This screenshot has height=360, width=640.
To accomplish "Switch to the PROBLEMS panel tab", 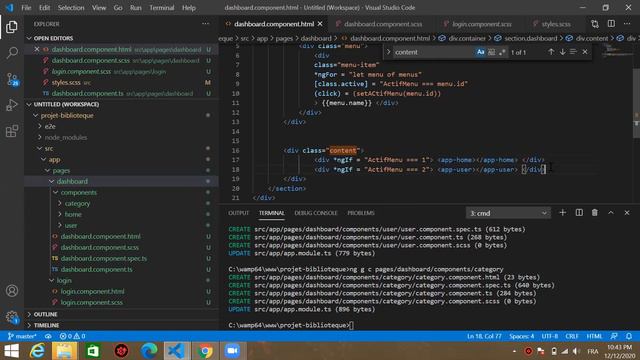I will click(361, 213).
